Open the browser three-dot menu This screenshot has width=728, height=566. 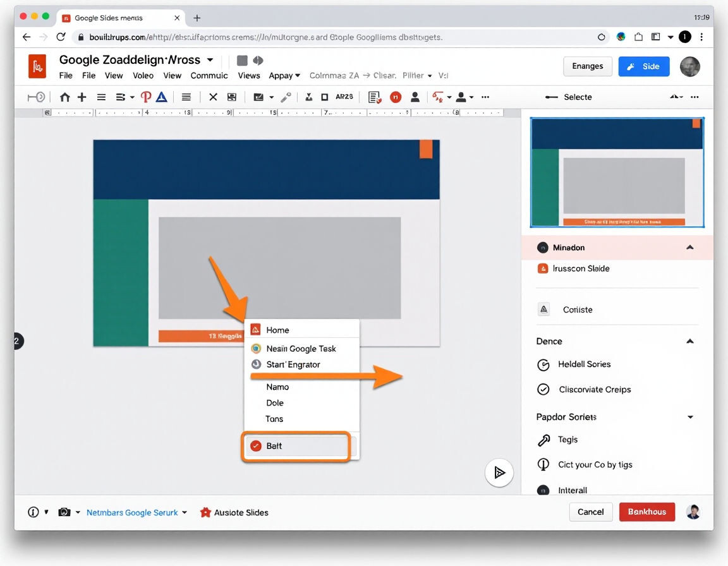coord(701,37)
